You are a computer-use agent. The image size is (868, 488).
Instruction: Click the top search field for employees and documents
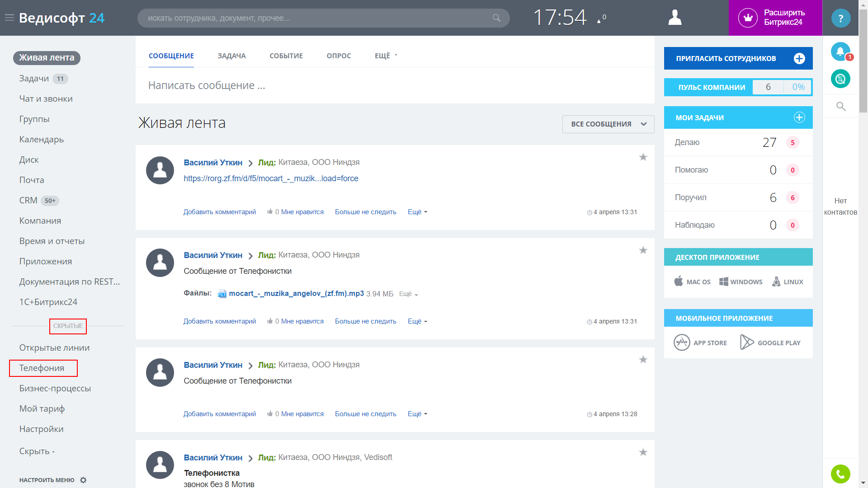coord(323,18)
